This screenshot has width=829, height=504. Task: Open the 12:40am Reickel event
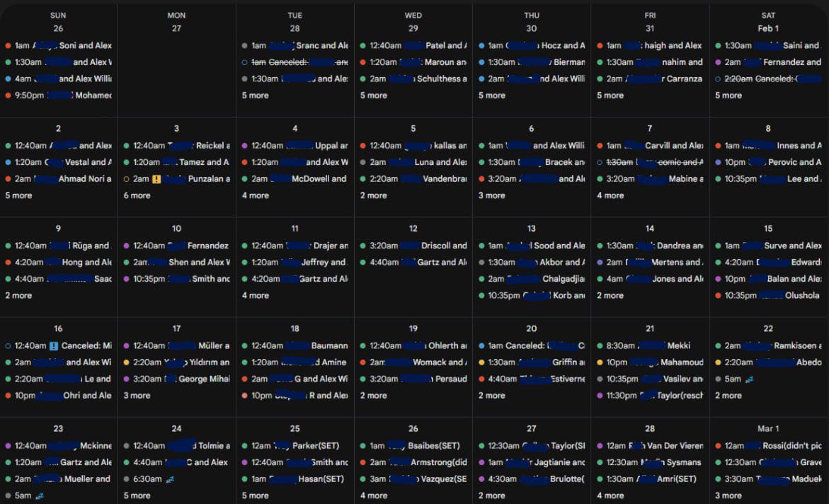(x=177, y=145)
